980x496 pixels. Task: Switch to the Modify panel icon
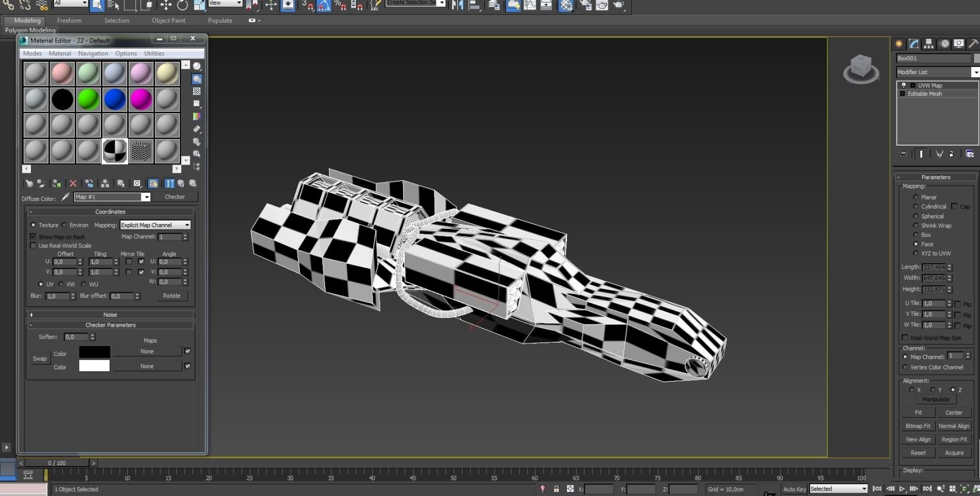click(x=914, y=44)
